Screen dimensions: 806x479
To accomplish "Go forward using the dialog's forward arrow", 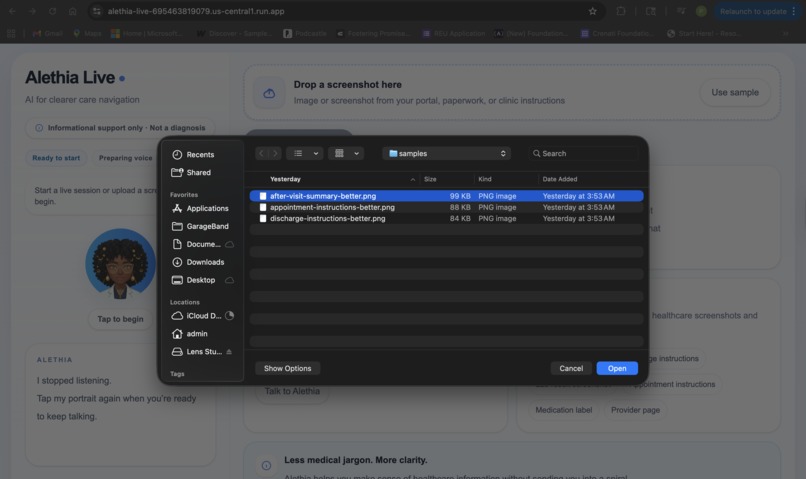I will pyautogui.click(x=276, y=153).
